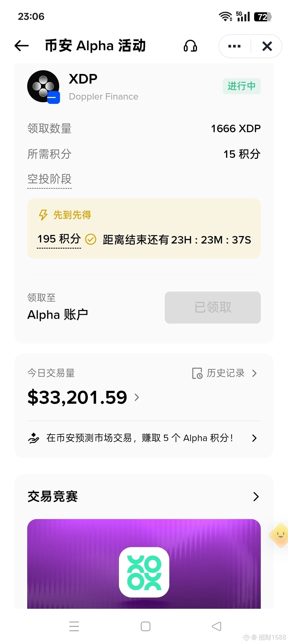Screen dimensions: 288x644
Task: Tap the back arrow in header
Action: pyautogui.click(x=22, y=46)
